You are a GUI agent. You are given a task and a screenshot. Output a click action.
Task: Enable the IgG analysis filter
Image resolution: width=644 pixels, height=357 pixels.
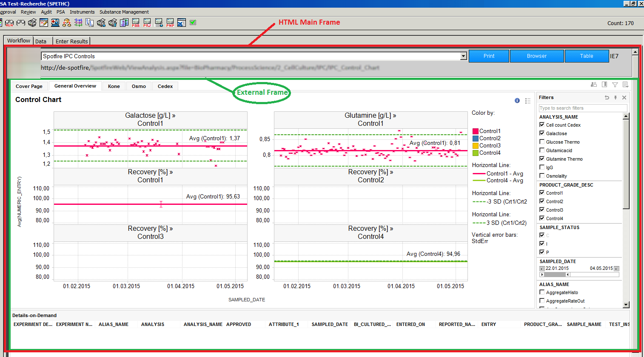point(543,167)
